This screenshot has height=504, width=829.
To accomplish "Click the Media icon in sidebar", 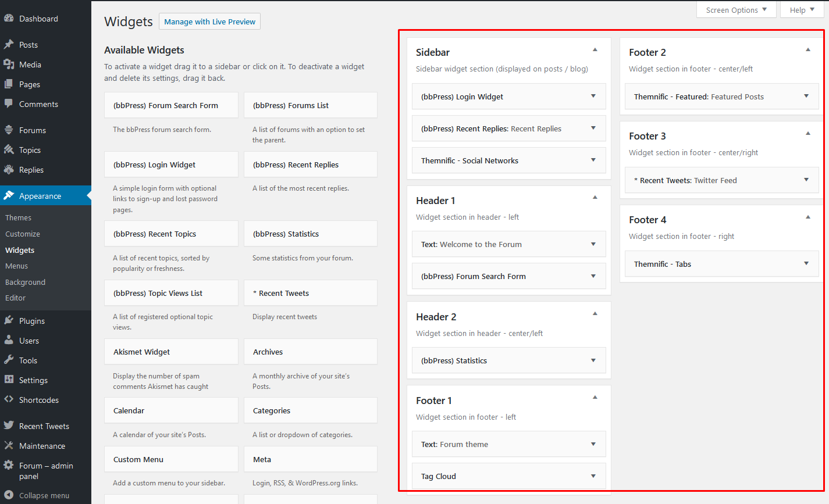I will 9,65.
